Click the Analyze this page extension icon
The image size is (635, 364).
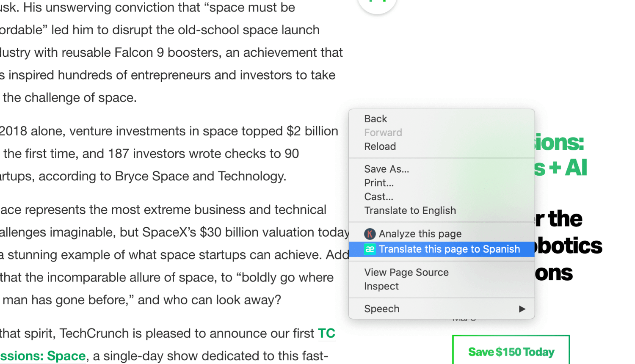pos(370,234)
